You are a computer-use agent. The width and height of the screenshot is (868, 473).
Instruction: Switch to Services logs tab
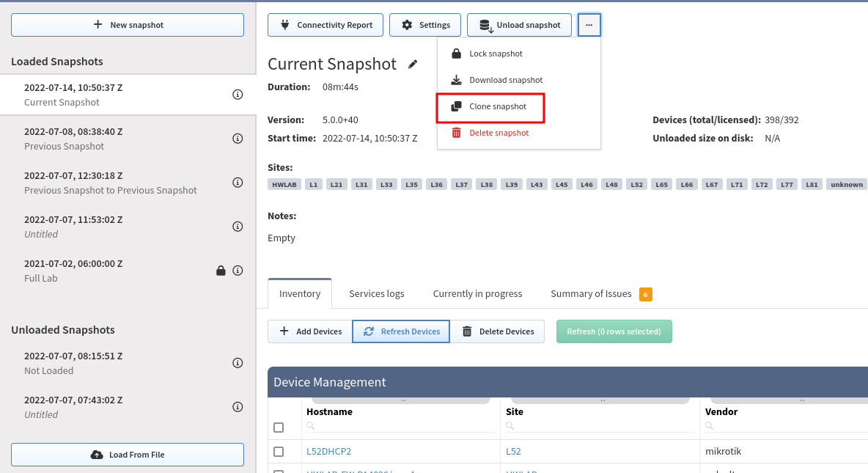coord(376,293)
